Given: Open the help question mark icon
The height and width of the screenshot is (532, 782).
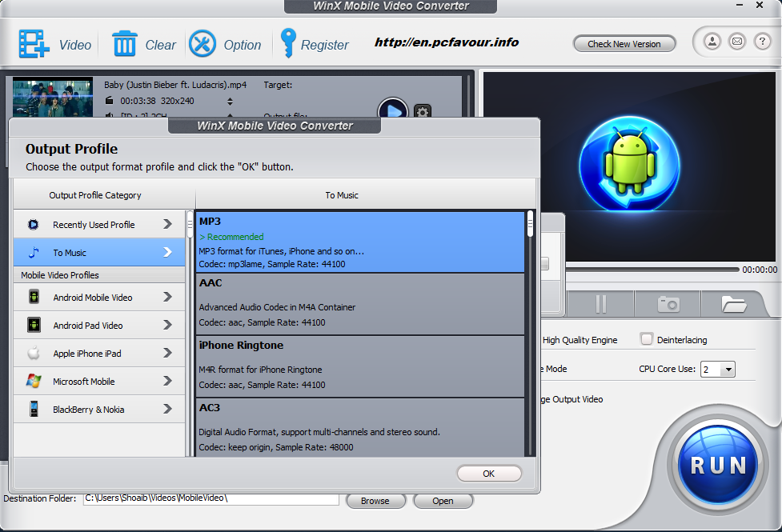Looking at the screenshot, I should pyautogui.click(x=762, y=42).
